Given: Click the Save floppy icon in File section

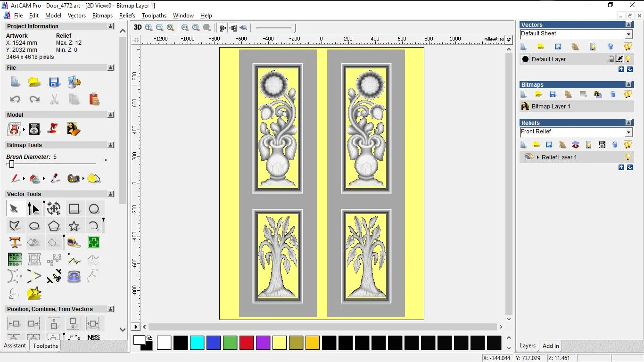Looking at the screenshot, I should tap(54, 82).
